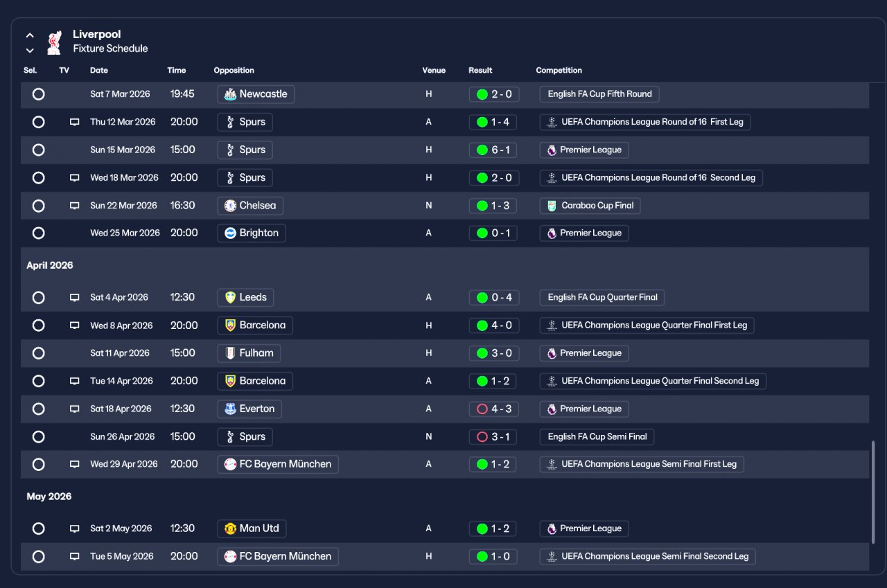The image size is (887, 588).
Task: Click the down chevron beside Fixture Schedule
Action: (x=30, y=50)
